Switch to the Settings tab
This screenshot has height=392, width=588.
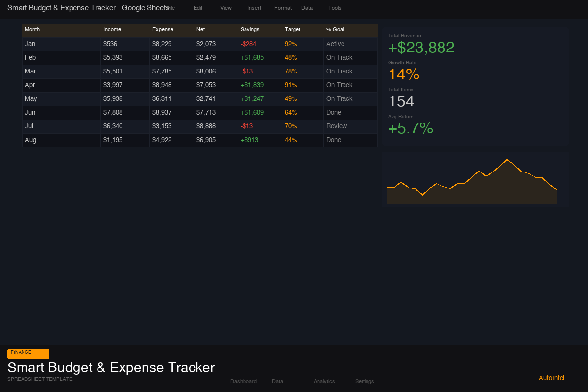[x=365, y=381]
